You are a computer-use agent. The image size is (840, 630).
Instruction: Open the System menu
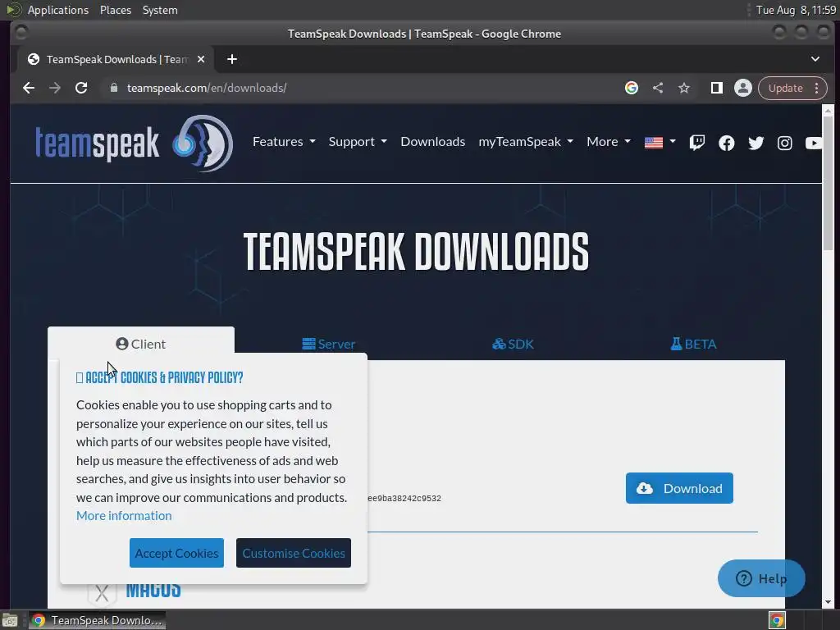click(x=160, y=10)
